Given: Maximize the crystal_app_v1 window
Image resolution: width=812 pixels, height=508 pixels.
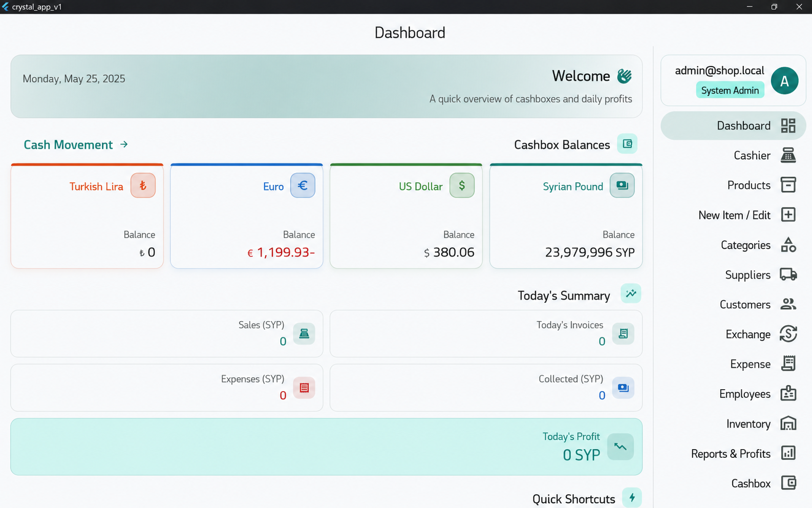Looking at the screenshot, I should 774,7.
